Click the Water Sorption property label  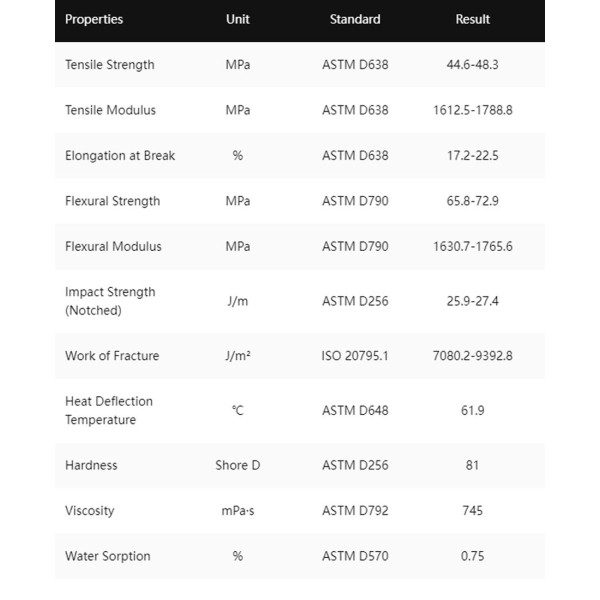tap(108, 556)
